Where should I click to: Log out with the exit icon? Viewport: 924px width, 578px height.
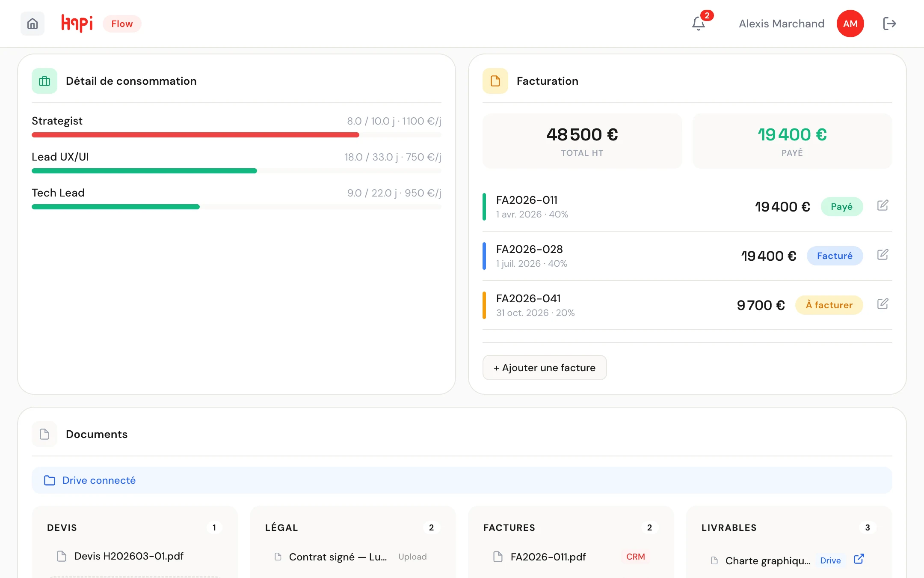pos(889,24)
